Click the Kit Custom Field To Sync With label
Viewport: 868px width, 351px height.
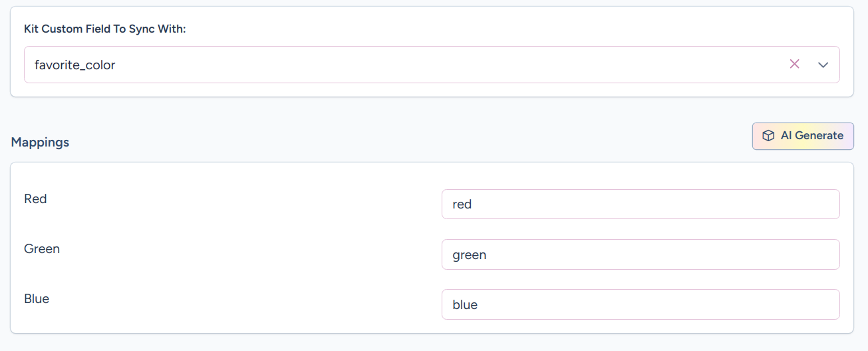click(x=104, y=29)
